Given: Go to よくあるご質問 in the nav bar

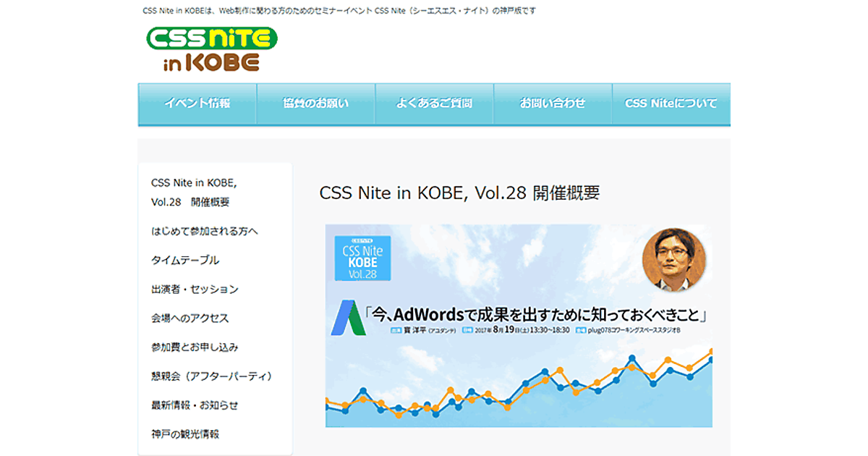Looking at the screenshot, I should coord(434,104).
